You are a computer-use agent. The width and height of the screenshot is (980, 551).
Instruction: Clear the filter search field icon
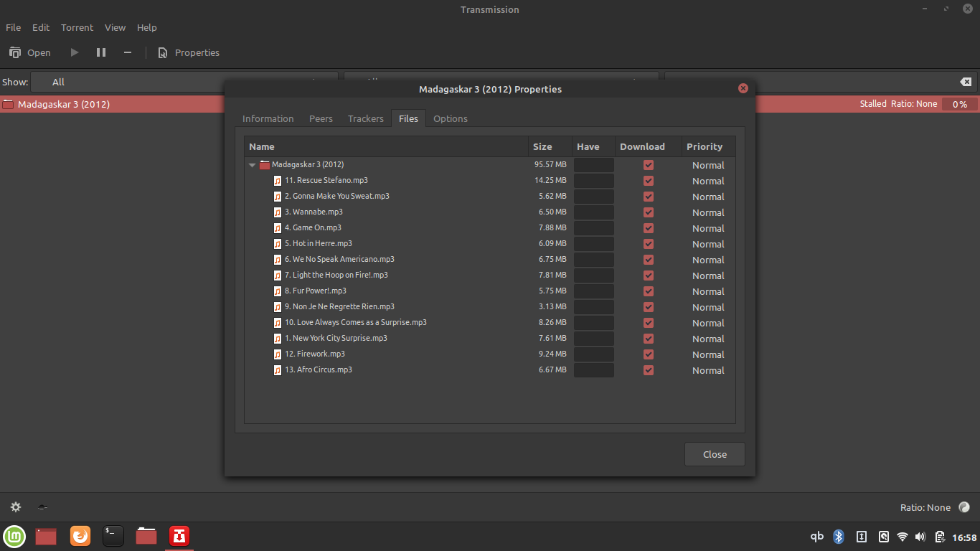pos(966,82)
